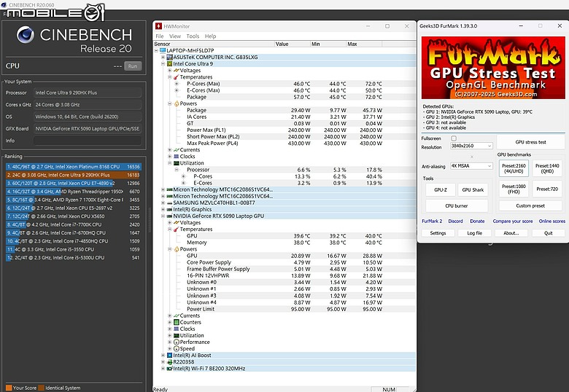This screenshot has width=569, height=392.
Task: Open the View menu in HWMonitor
Action: 175,36
